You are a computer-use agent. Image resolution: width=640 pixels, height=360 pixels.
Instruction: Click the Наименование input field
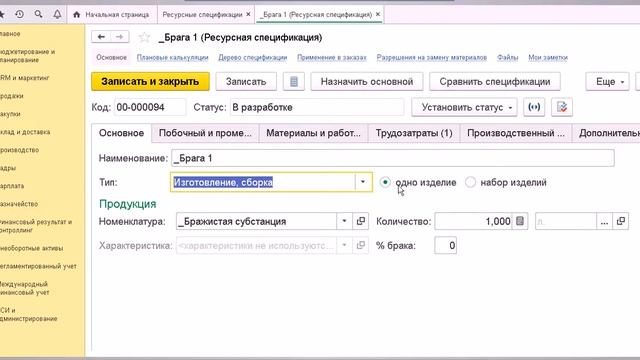[x=393, y=158]
